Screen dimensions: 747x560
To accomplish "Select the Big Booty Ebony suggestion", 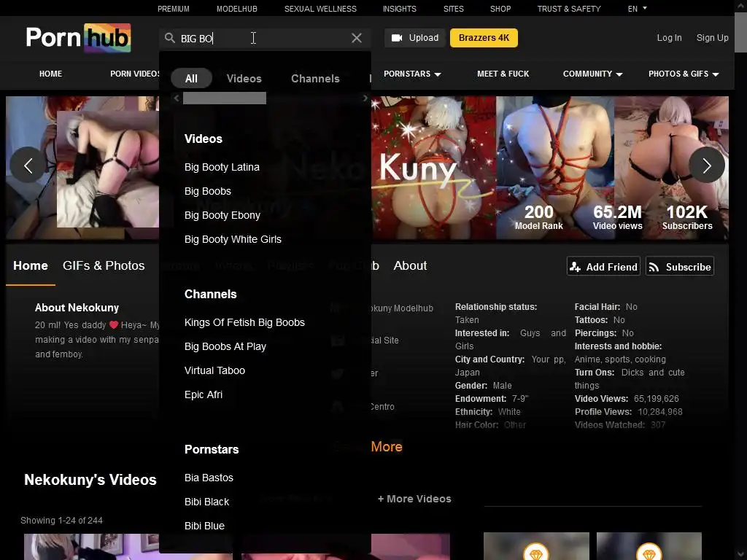I will 222,215.
